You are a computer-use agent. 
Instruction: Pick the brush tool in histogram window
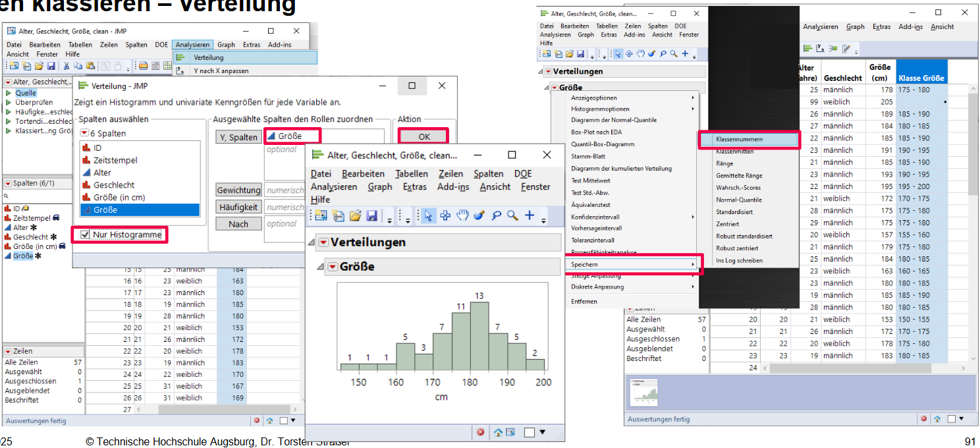479,215
